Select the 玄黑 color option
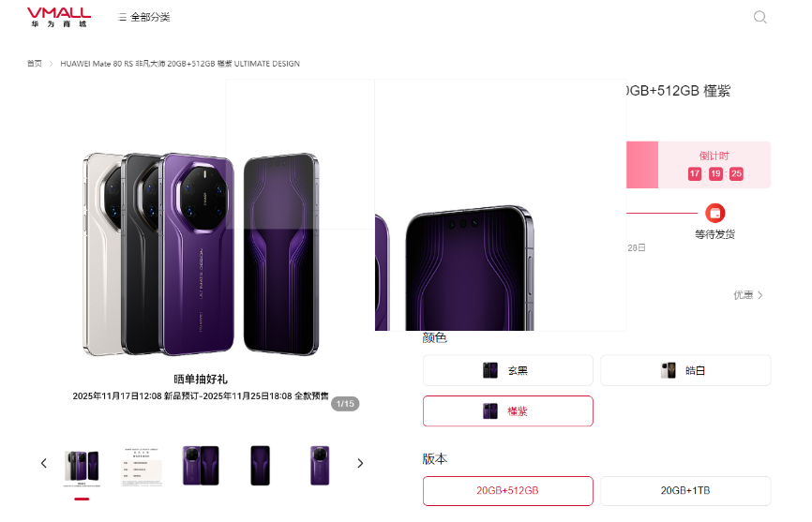 (x=507, y=370)
